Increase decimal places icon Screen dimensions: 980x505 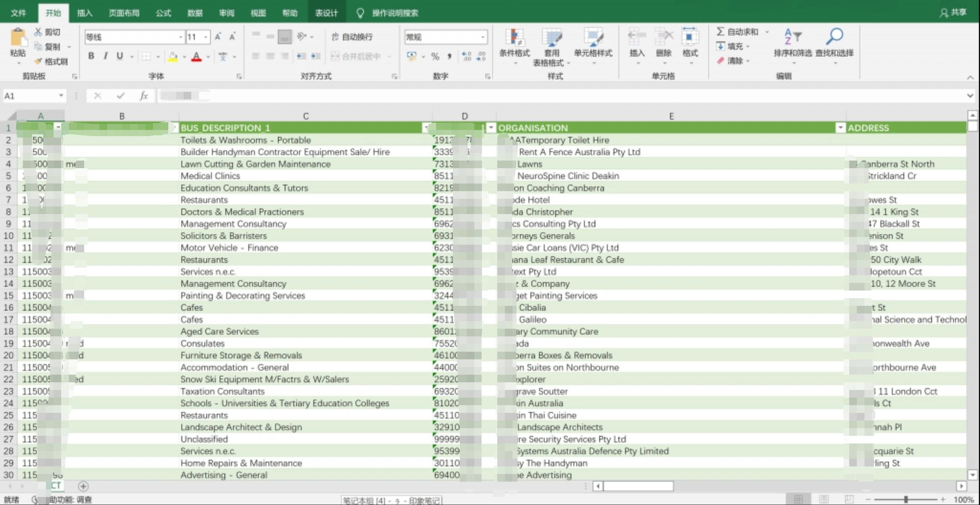tap(466, 57)
